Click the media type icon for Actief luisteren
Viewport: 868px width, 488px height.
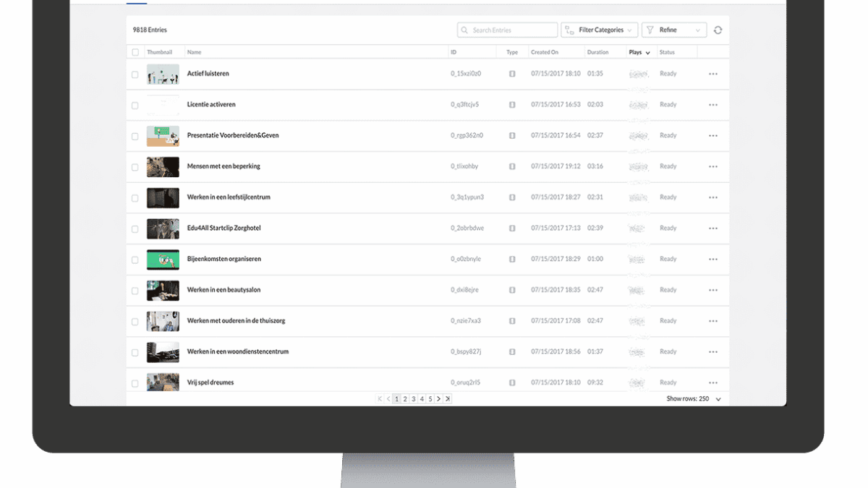pos(512,74)
